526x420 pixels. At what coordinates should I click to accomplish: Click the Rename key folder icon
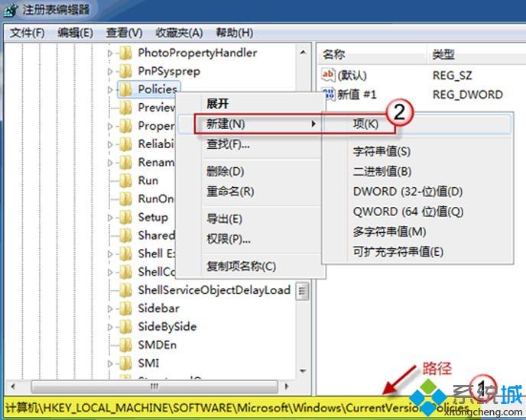click(125, 162)
